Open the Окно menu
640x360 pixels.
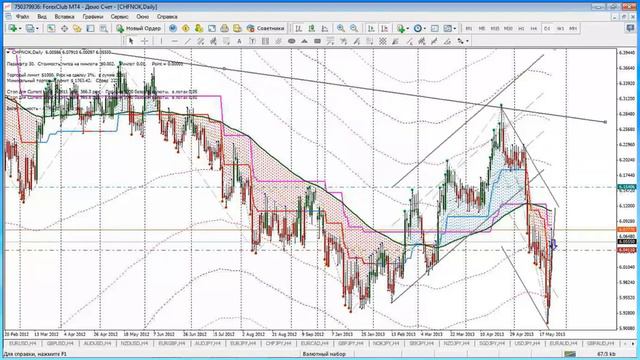point(142,17)
